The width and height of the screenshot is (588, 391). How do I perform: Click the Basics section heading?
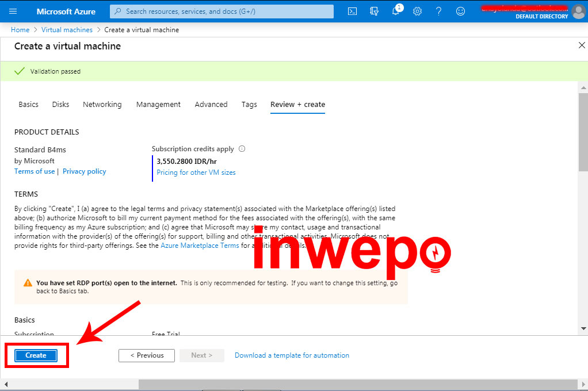click(x=24, y=320)
